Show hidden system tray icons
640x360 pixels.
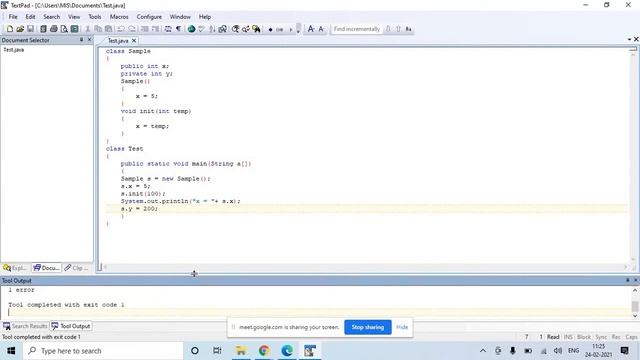[x=483, y=351]
